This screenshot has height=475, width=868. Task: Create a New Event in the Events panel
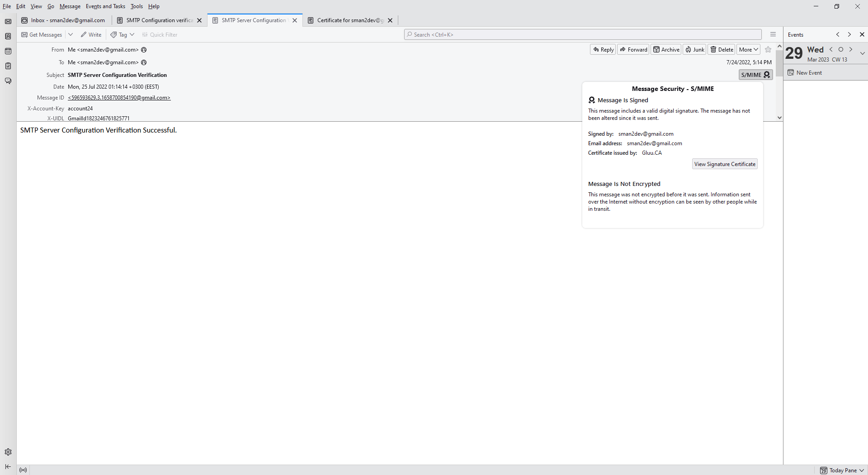[x=809, y=72]
